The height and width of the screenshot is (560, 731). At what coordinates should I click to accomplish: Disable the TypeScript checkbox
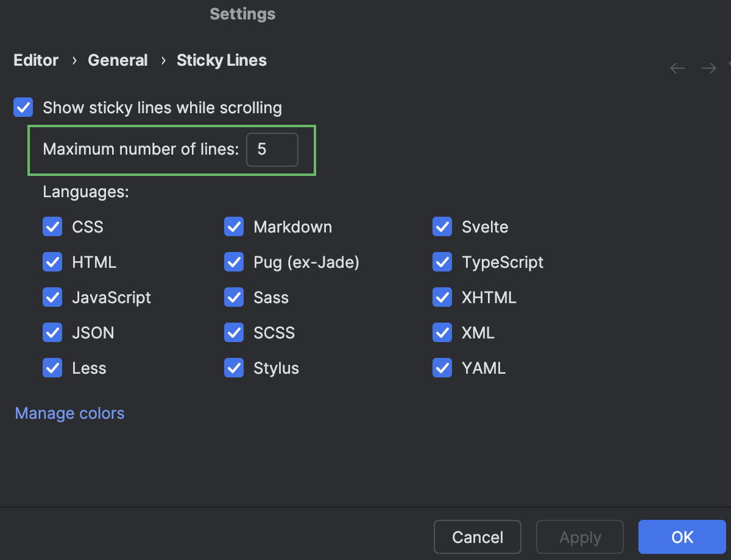click(442, 262)
